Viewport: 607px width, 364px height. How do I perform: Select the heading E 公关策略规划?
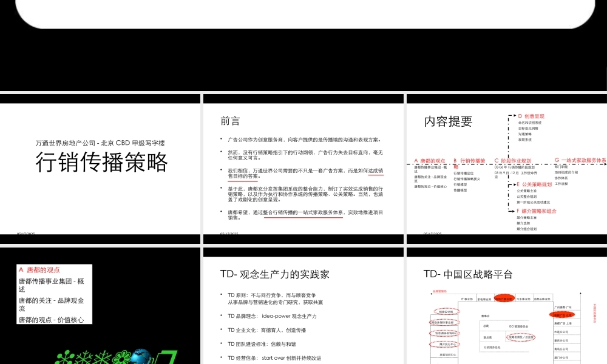534,184
